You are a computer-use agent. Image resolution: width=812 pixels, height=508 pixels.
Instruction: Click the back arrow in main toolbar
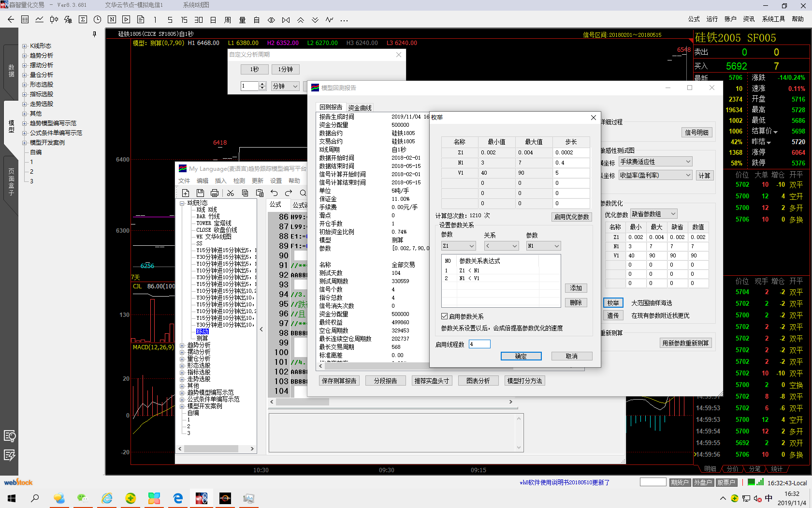click(11, 20)
